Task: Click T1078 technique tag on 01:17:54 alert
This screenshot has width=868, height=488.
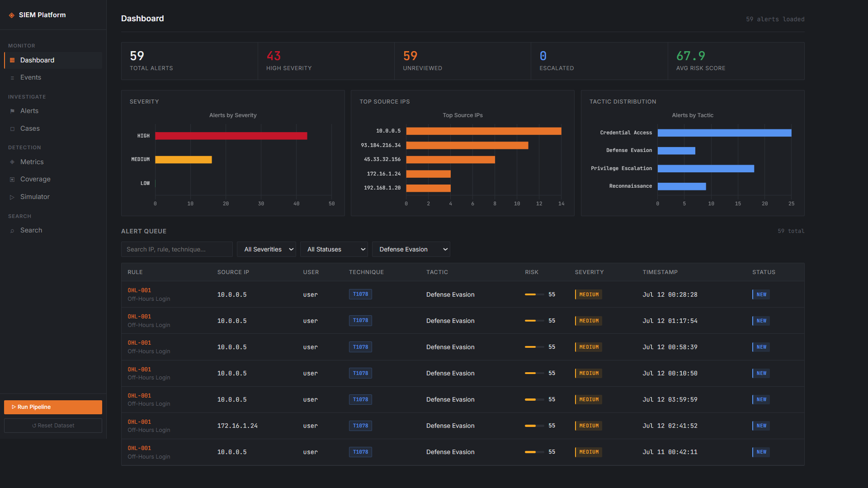Action: point(360,321)
